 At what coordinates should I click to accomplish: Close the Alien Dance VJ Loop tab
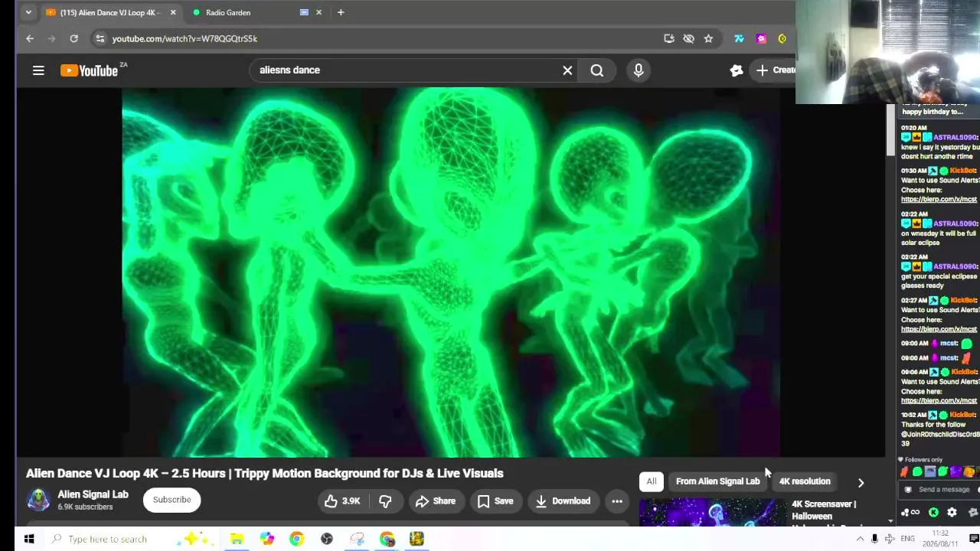[x=173, y=12]
